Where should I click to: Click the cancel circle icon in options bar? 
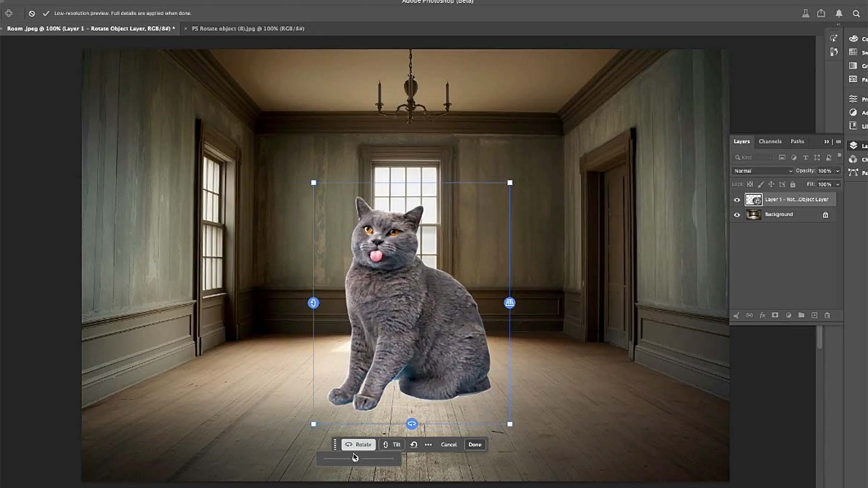click(32, 14)
